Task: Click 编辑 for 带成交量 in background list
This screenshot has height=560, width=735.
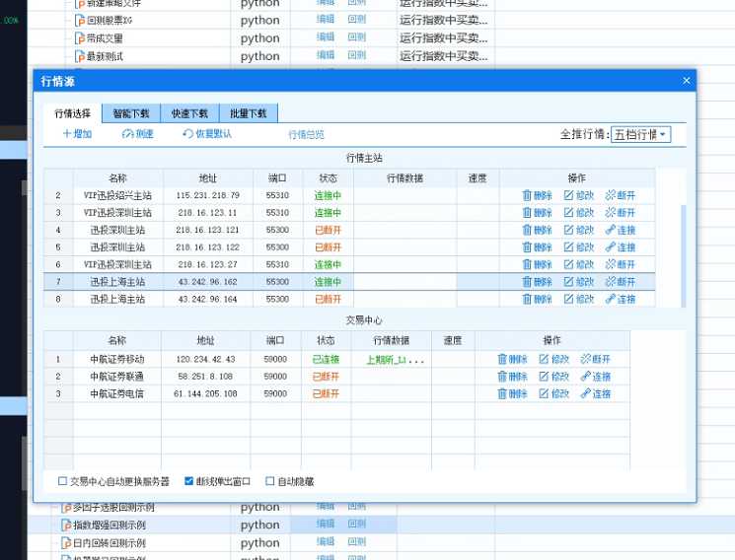Action: 326,37
